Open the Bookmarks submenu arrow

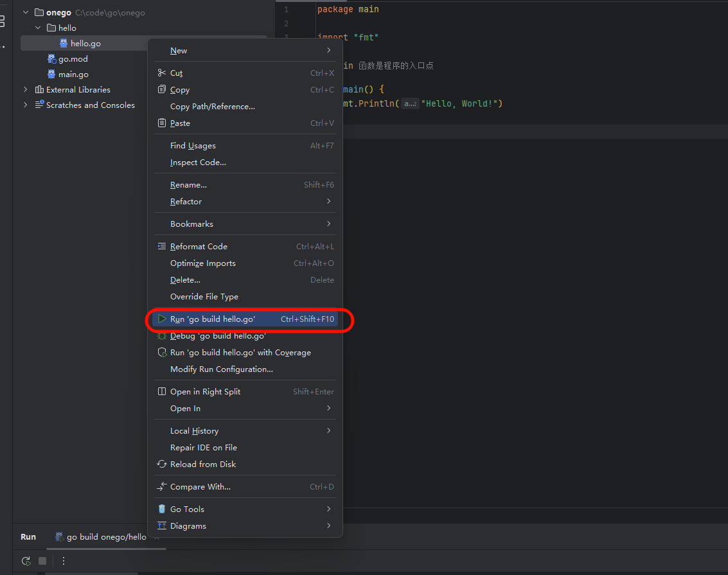[329, 224]
